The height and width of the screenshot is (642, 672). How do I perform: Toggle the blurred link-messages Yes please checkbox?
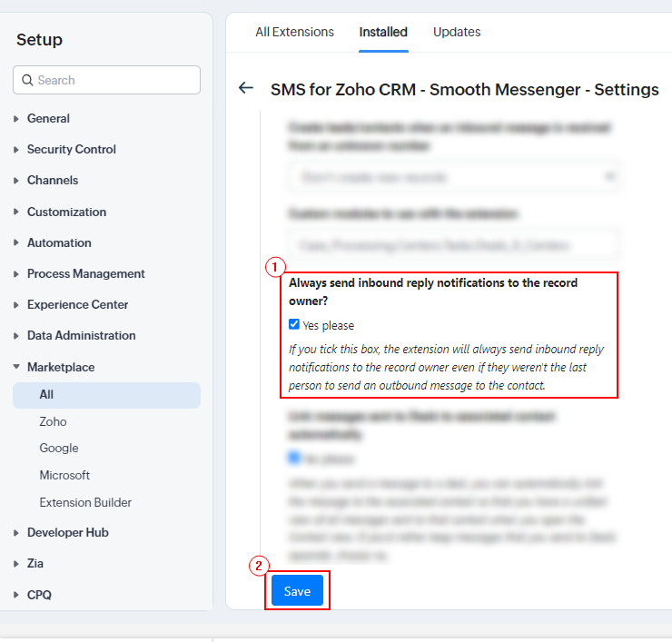(294, 458)
